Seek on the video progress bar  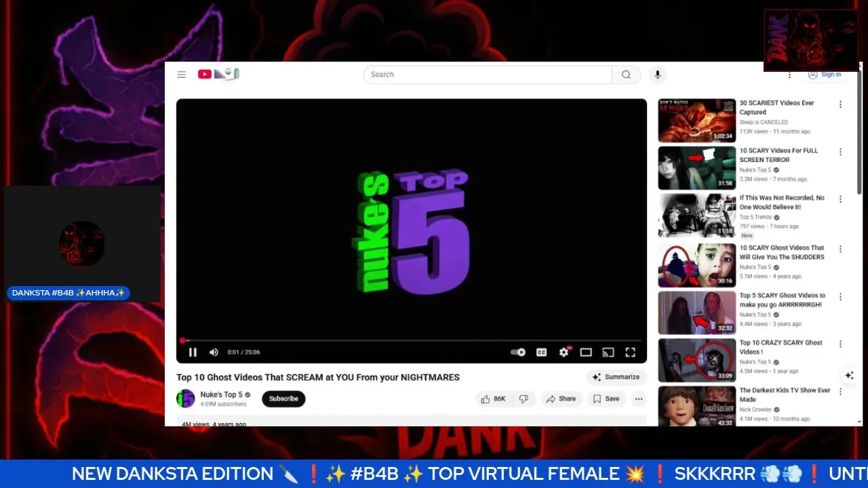click(412, 341)
